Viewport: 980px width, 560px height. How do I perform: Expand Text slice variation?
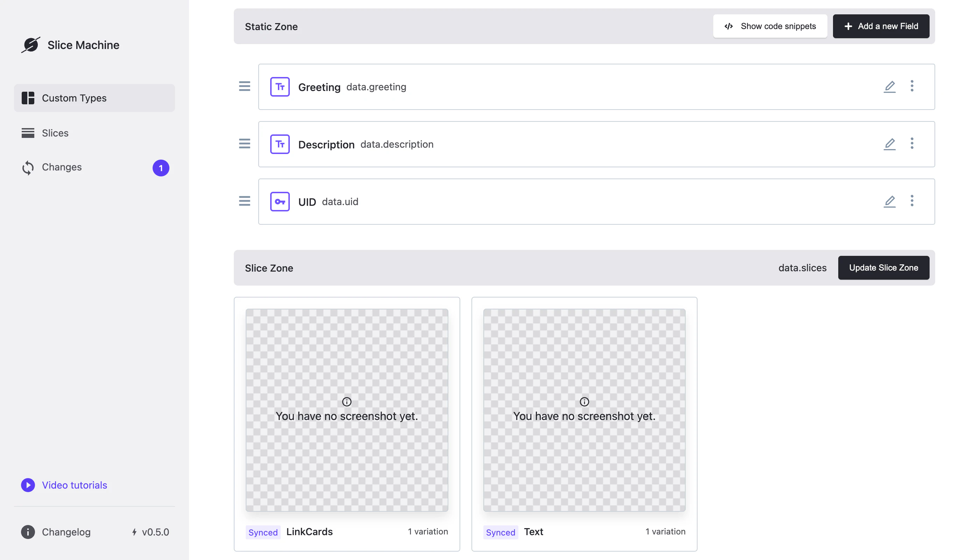pos(665,531)
